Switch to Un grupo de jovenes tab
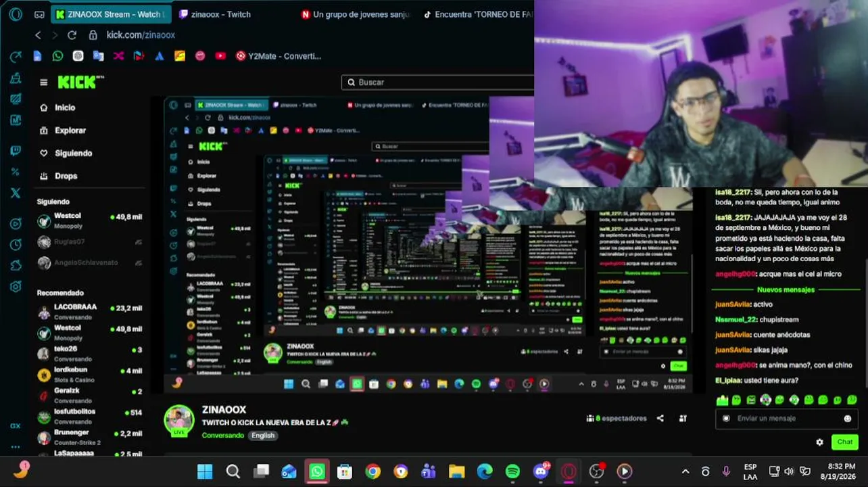The image size is (868, 487). coord(356,14)
